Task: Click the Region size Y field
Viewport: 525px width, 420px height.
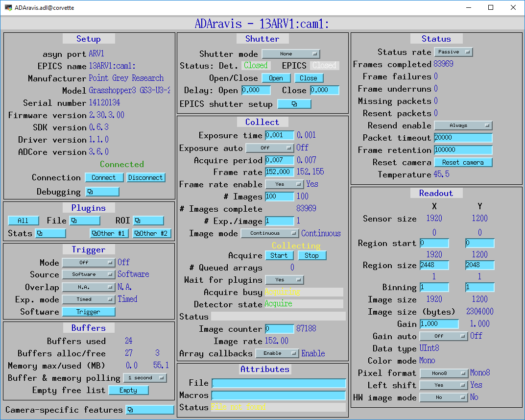Action: pyautogui.click(x=480, y=265)
